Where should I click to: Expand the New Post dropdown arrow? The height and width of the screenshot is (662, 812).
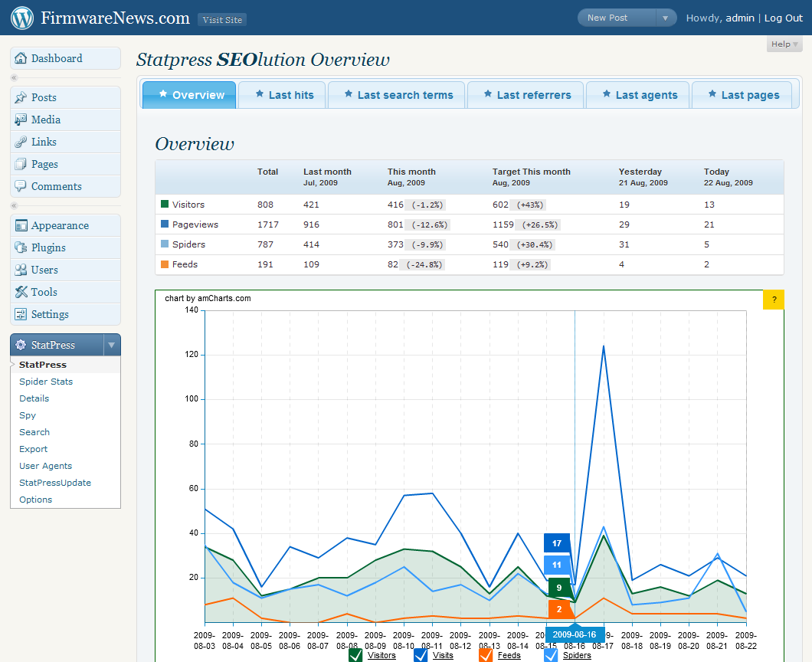(x=666, y=18)
